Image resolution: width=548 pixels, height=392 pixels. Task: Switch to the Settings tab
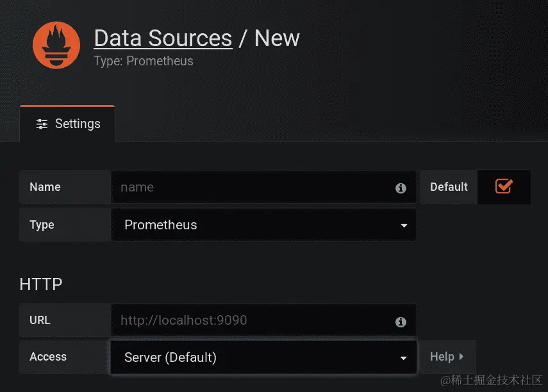pyautogui.click(x=68, y=124)
